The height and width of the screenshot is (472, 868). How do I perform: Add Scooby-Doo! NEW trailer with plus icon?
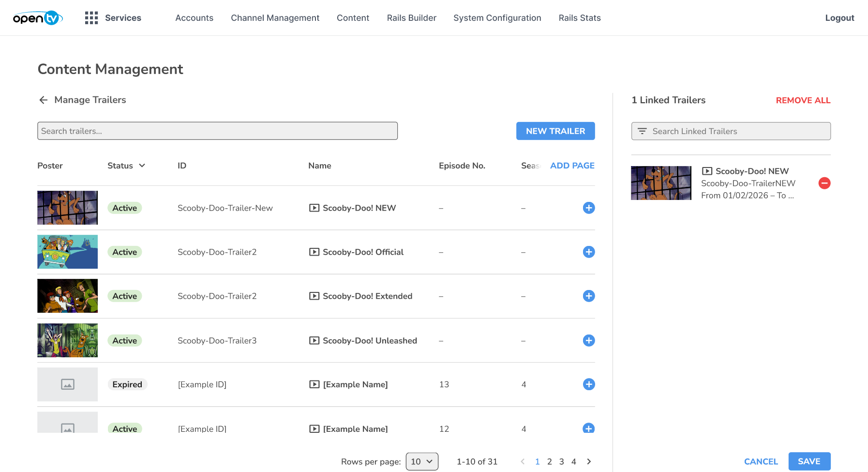589,208
